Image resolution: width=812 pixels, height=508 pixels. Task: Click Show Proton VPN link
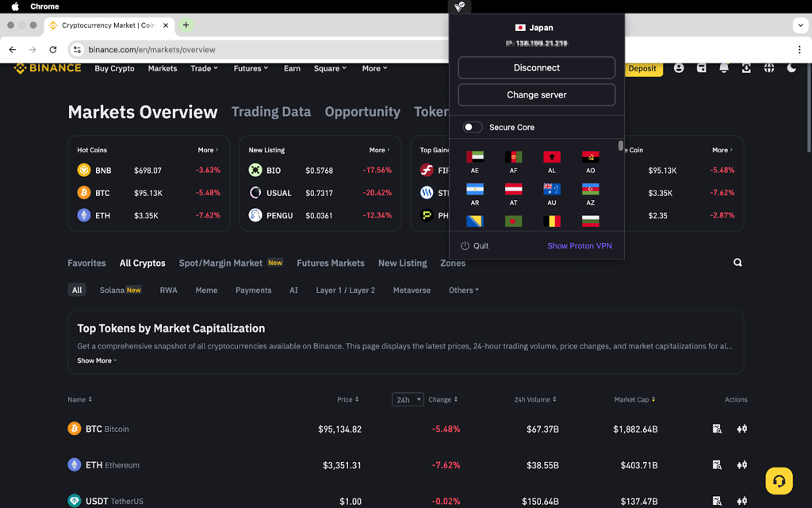(580, 246)
